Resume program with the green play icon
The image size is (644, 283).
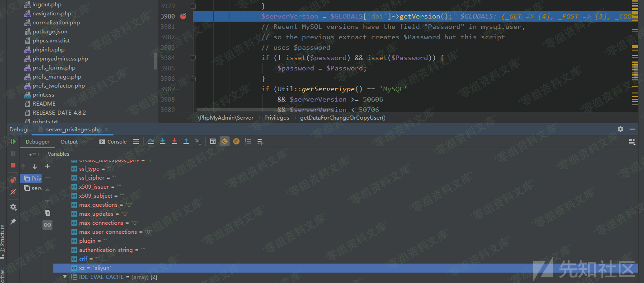click(x=13, y=142)
